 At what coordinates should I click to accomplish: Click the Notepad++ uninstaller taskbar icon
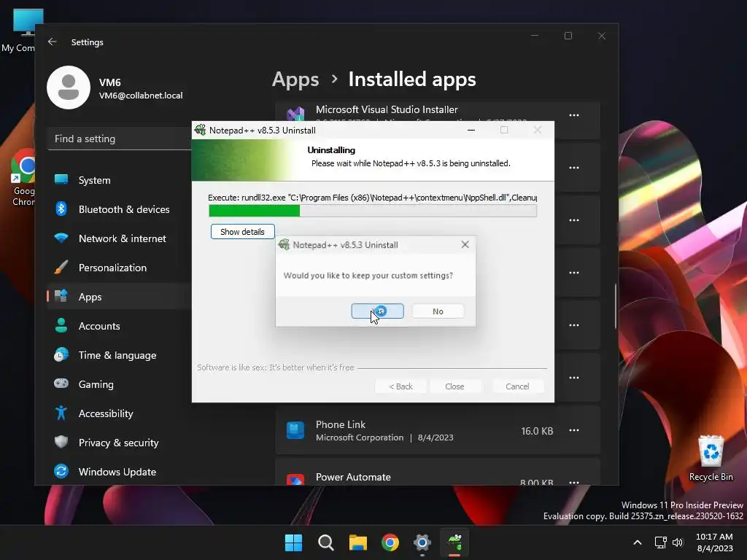(x=454, y=542)
